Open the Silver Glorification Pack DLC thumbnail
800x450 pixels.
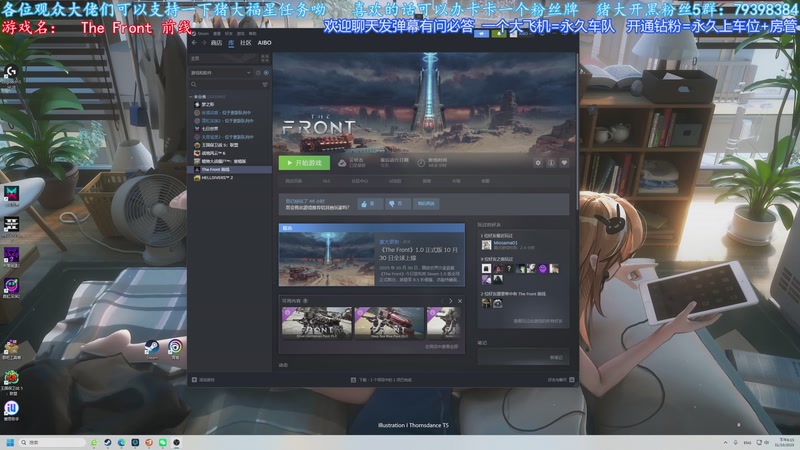click(317, 323)
